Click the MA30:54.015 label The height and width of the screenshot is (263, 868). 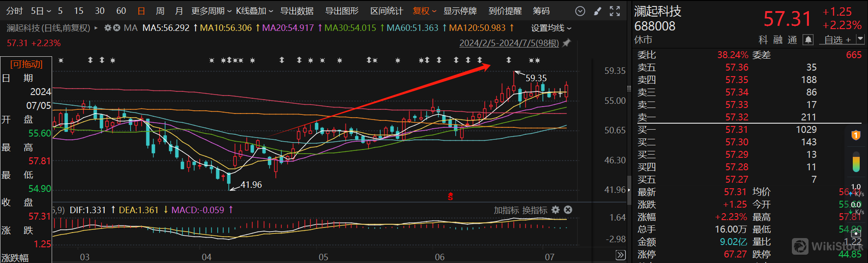350,28
